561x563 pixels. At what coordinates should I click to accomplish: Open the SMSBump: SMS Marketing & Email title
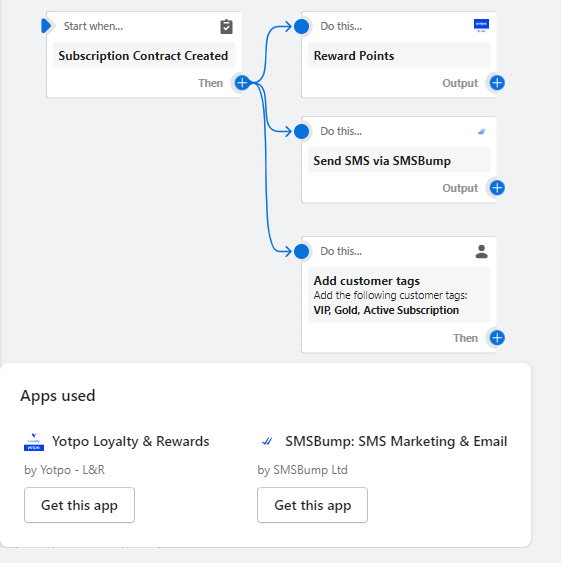click(396, 441)
